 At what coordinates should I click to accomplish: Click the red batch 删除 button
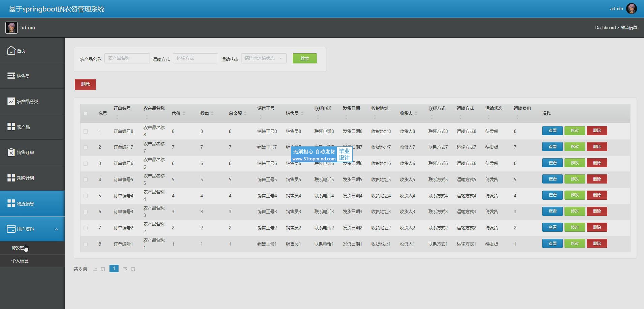[85, 84]
